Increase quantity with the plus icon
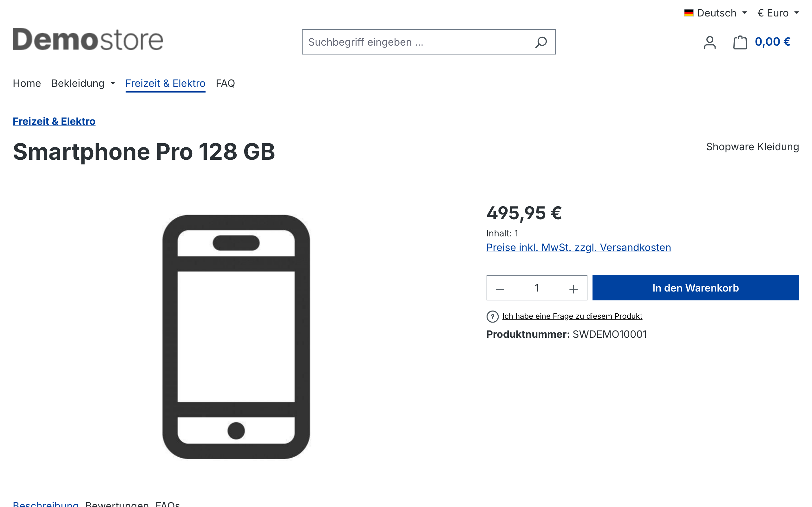This screenshot has width=812, height=507. tap(573, 288)
